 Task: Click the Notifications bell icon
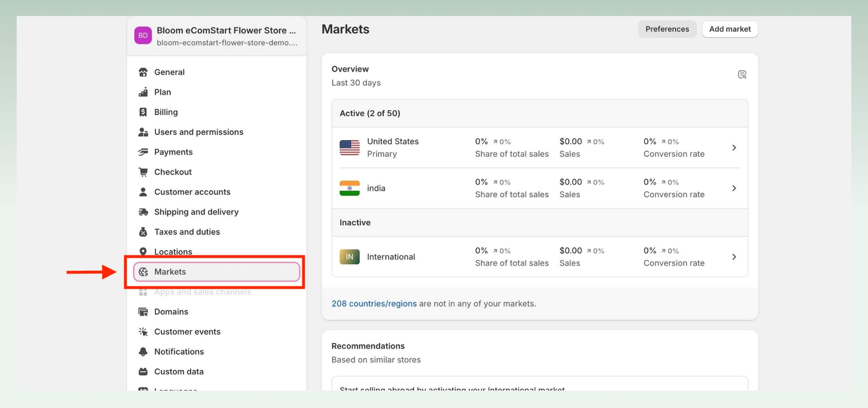click(x=143, y=352)
